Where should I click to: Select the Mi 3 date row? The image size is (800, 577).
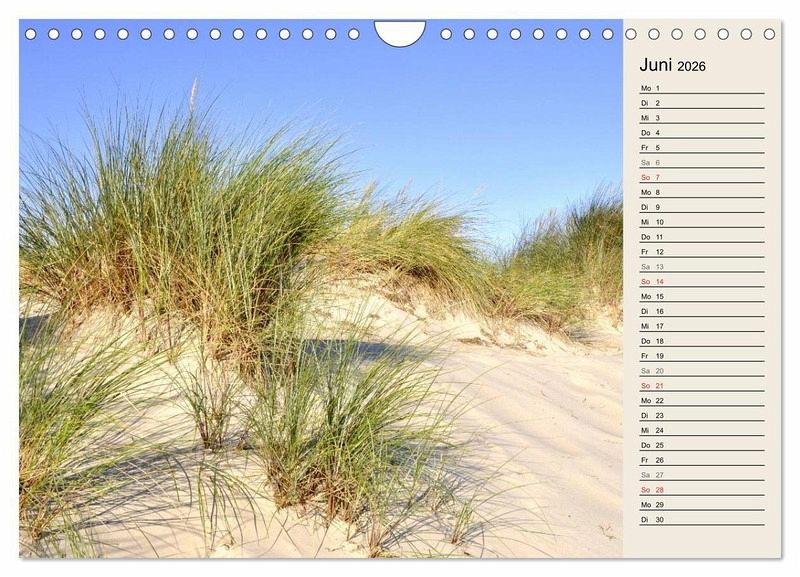(702, 118)
